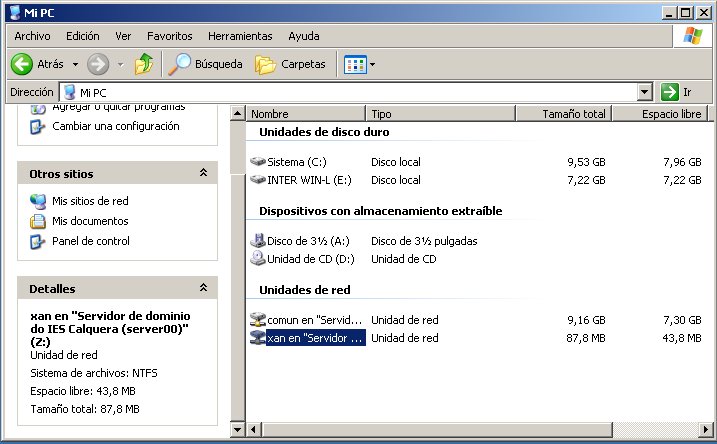The width and height of the screenshot is (717, 444).
Task: Select the highlighted "xan en "Servidor ..." text
Action: coord(316,338)
